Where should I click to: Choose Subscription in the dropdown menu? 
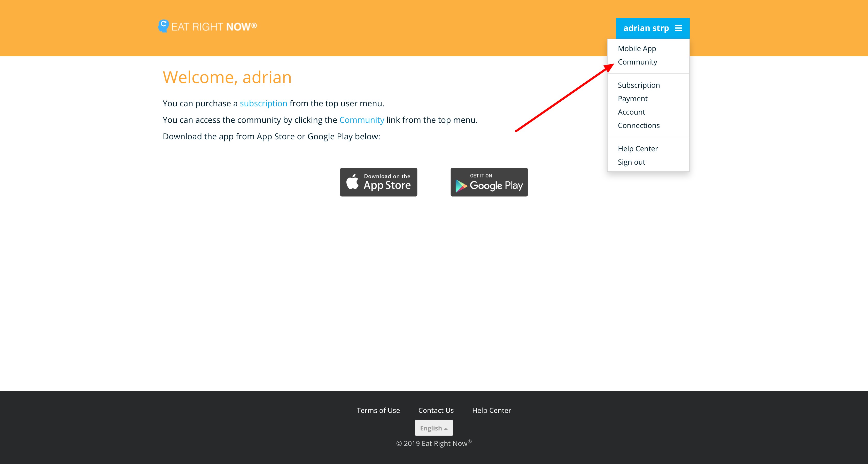pyautogui.click(x=639, y=85)
